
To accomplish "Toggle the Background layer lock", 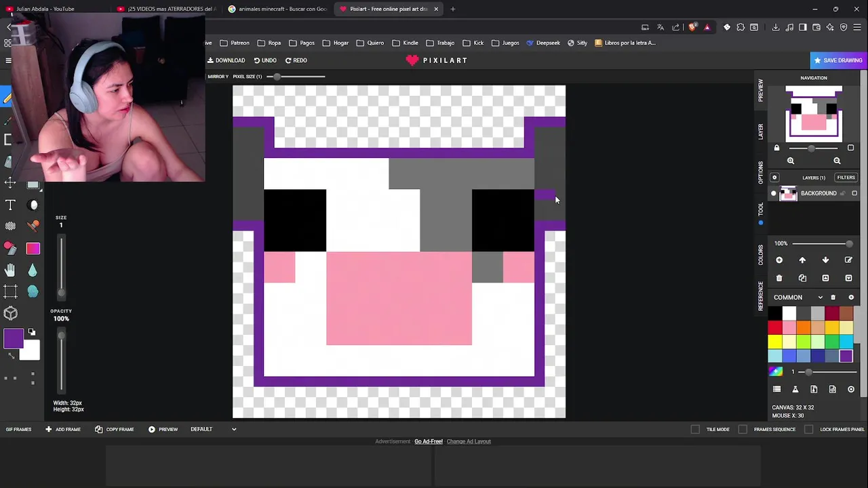I will click(843, 194).
